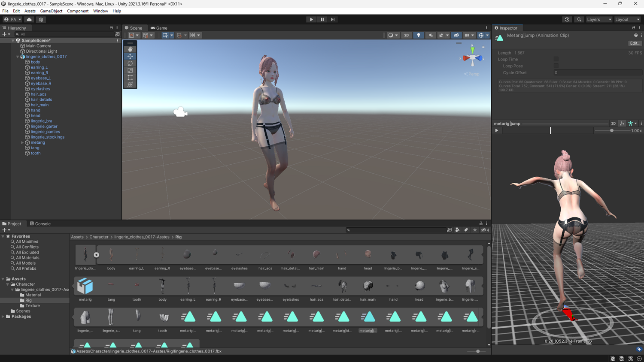Toggle 2D mode in Scene view
This screenshot has width=644, height=362.
pos(406,35)
